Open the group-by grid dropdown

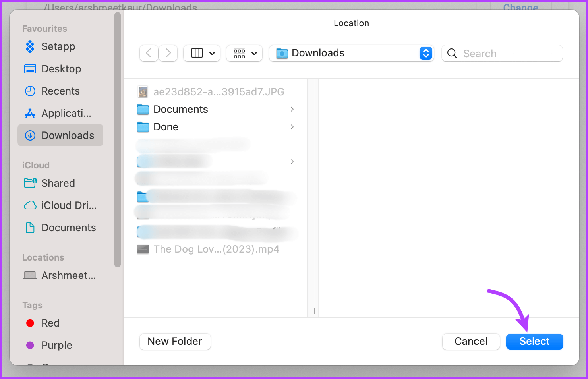244,53
